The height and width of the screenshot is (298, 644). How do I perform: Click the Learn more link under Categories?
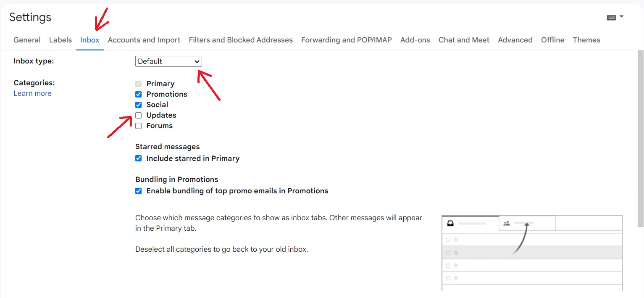tap(32, 93)
